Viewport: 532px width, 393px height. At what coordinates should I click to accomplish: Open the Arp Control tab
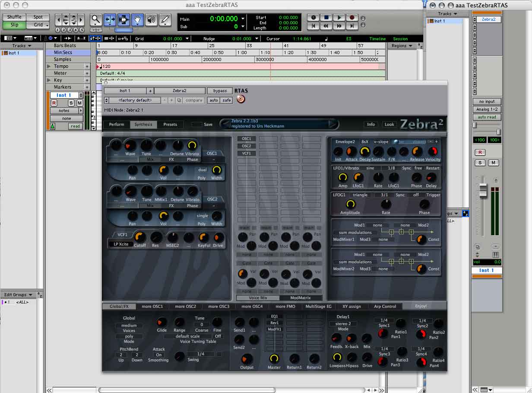[x=385, y=307]
